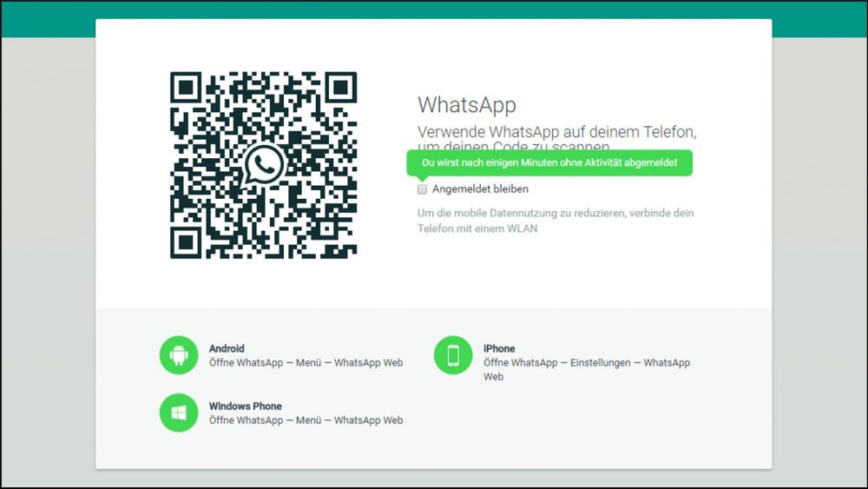Click the Angemeldet bleiben label
868x489 pixels.
pyautogui.click(x=480, y=188)
